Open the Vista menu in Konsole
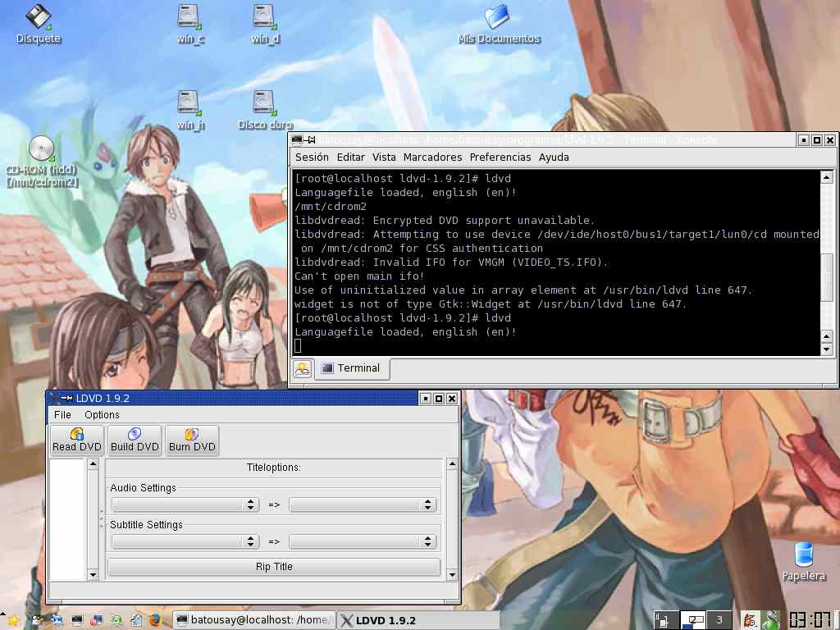Viewport: 840px width, 630px height. tap(384, 157)
